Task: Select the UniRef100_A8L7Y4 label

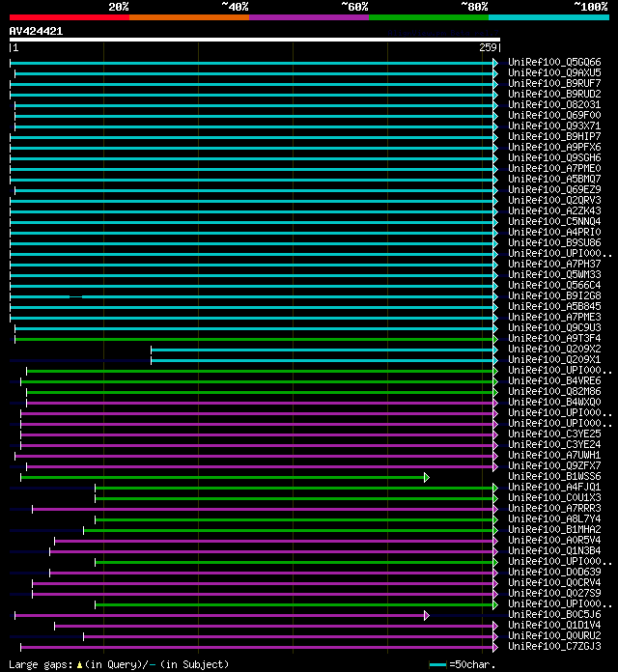Action: point(554,519)
